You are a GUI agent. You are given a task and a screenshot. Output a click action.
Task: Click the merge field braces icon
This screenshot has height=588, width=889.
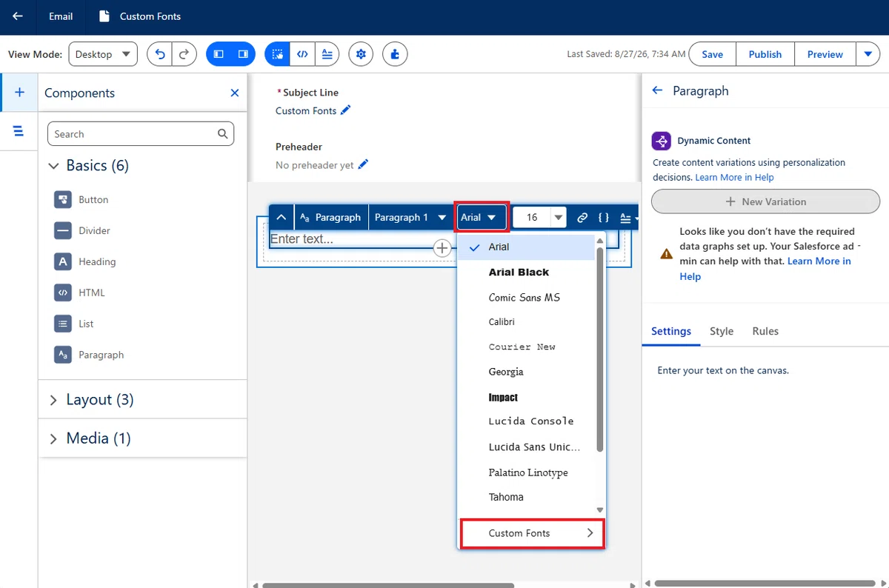[x=604, y=218]
